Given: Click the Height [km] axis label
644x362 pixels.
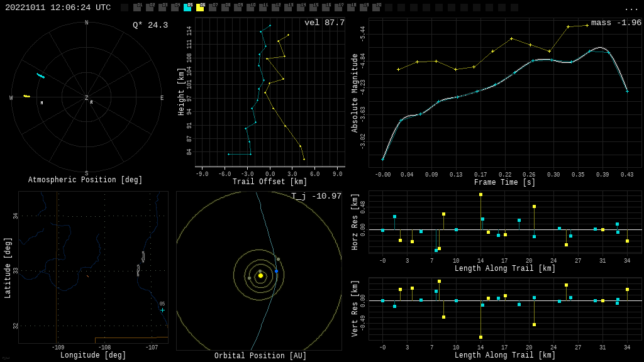Looking at the screenshot, I should point(181,92).
